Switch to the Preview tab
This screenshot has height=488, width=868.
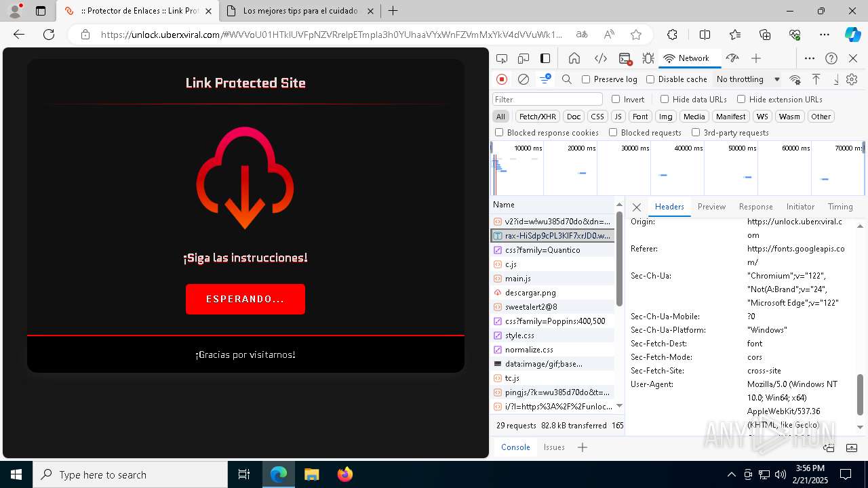tap(711, 207)
